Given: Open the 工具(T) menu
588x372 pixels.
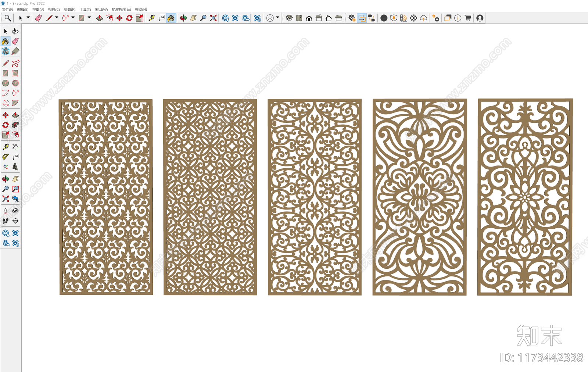Looking at the screenshot, I should point(85,10).
